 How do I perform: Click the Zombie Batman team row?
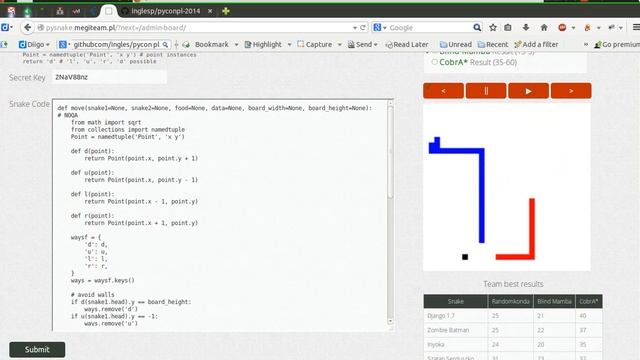coord(513,330)
